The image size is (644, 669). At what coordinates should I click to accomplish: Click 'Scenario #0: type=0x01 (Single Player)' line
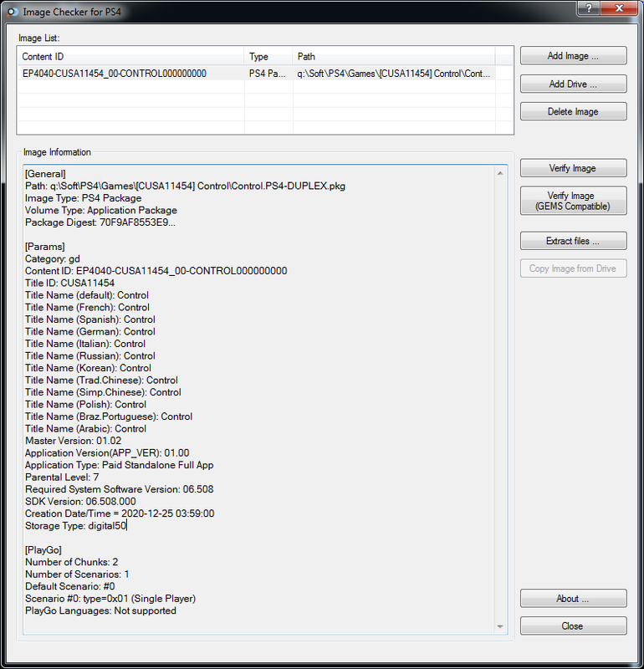click(110, 599)
